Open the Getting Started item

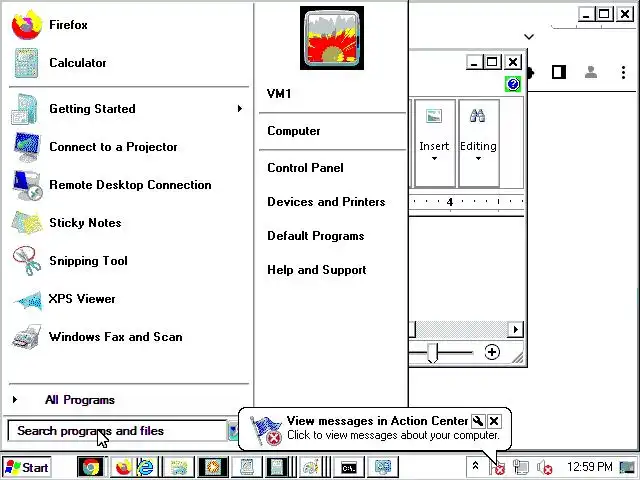129,109
